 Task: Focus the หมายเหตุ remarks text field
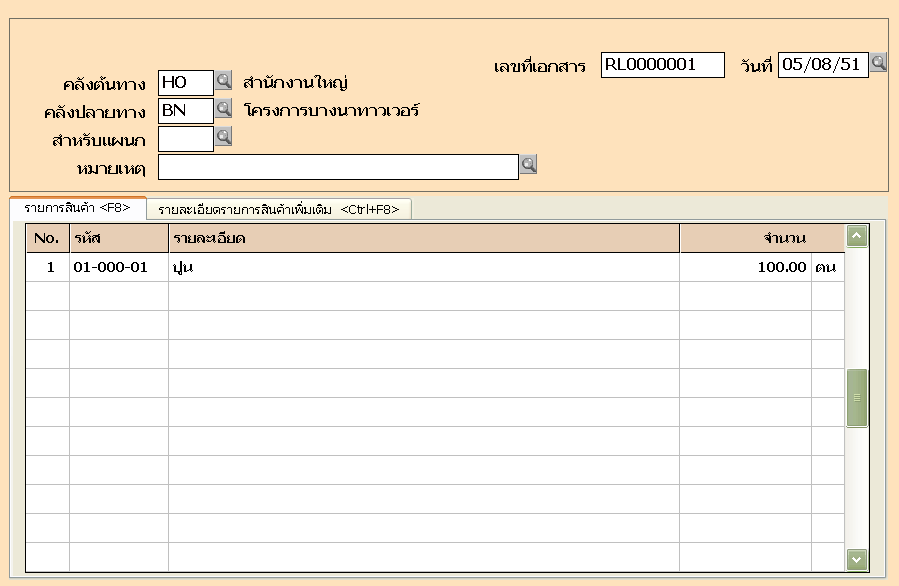tap(338, 166)
